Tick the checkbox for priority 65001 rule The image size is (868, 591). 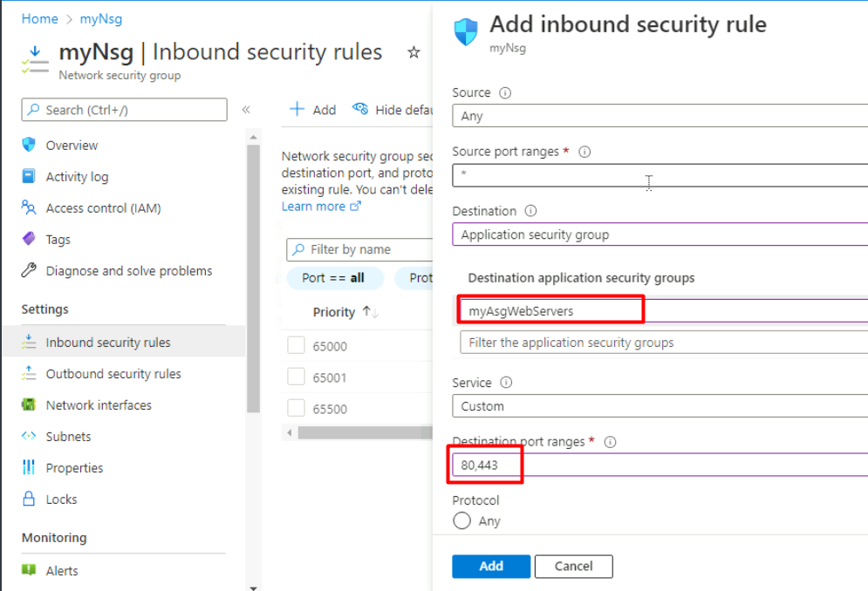[296, 377]
